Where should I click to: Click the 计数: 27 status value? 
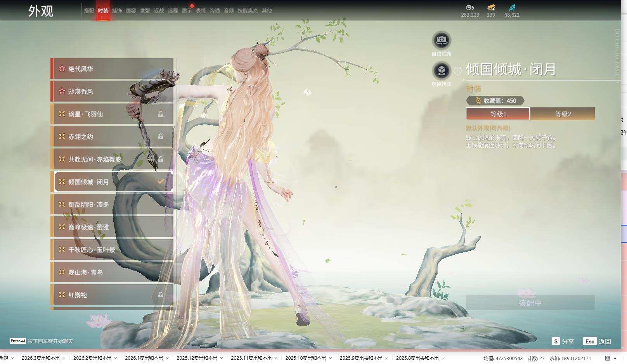point(536,358)
